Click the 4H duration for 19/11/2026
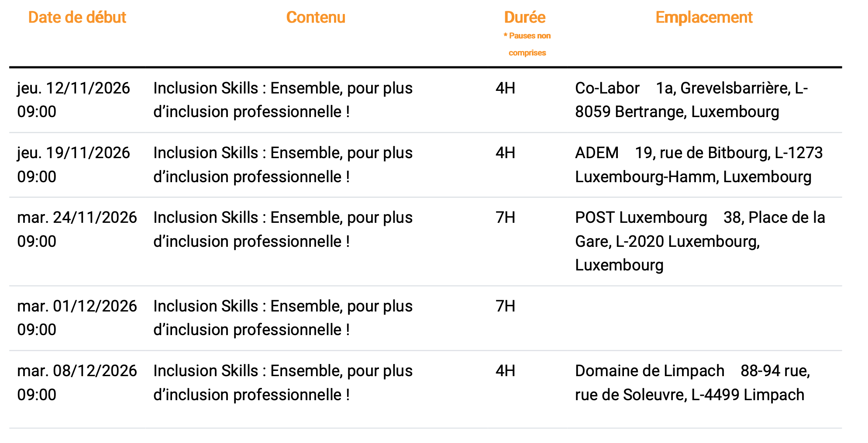Image resolution: width=868 pixels, height=443 pixels. 505,153
